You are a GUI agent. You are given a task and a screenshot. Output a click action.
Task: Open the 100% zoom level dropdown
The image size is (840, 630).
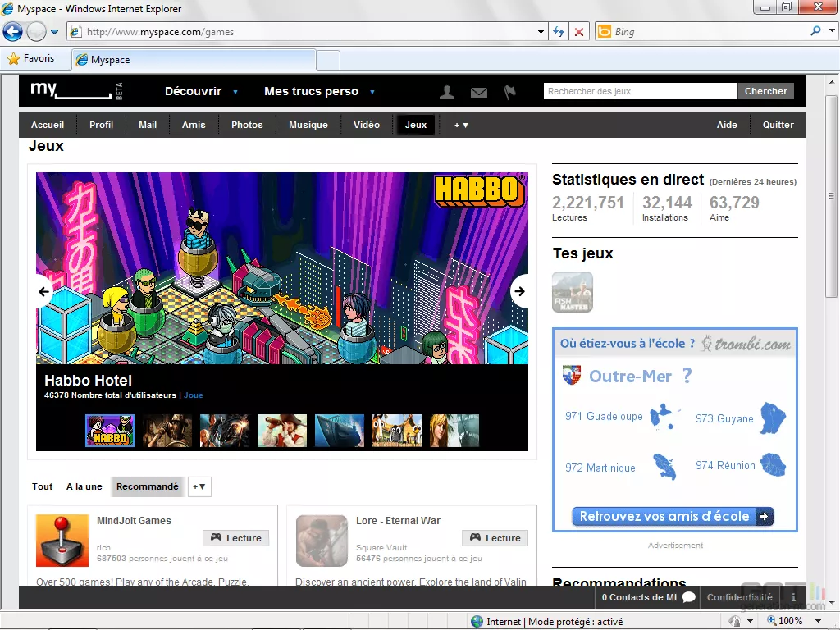tap(818, 621)
